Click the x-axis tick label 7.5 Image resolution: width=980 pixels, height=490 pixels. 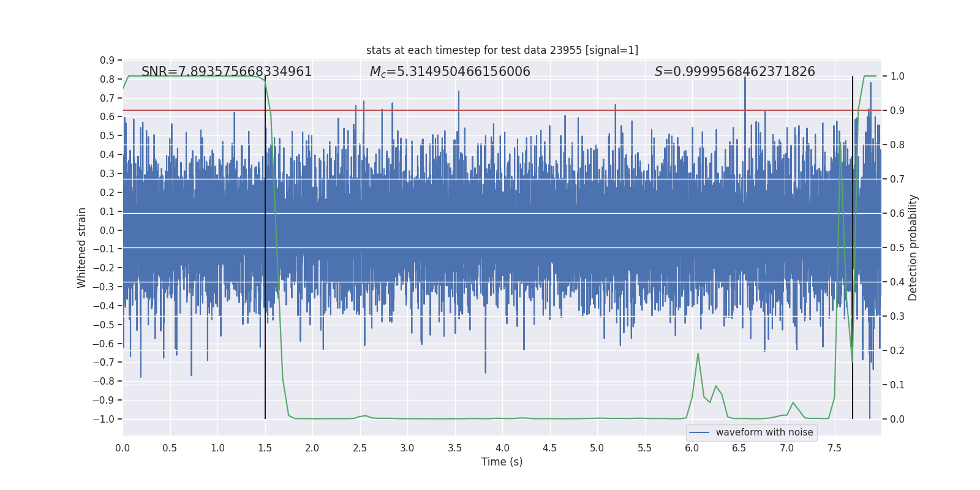point(834,448)
